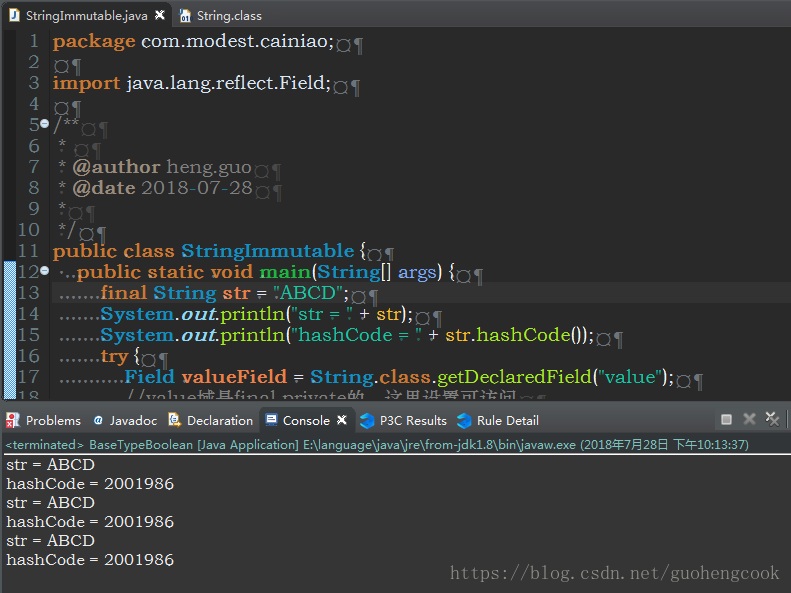791x593 pixels.
Task: Click the @date 2018-07-28 comment
Action: click(162, 188)
